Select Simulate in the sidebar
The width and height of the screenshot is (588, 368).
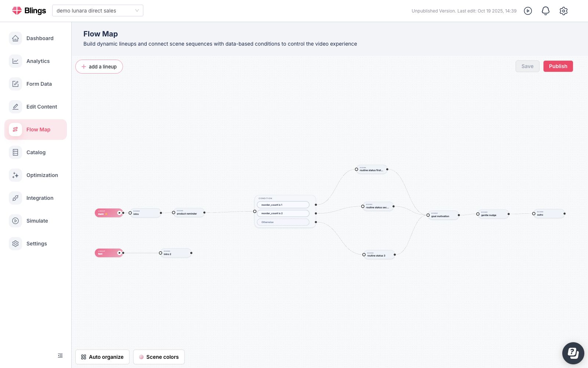point(36,221)
